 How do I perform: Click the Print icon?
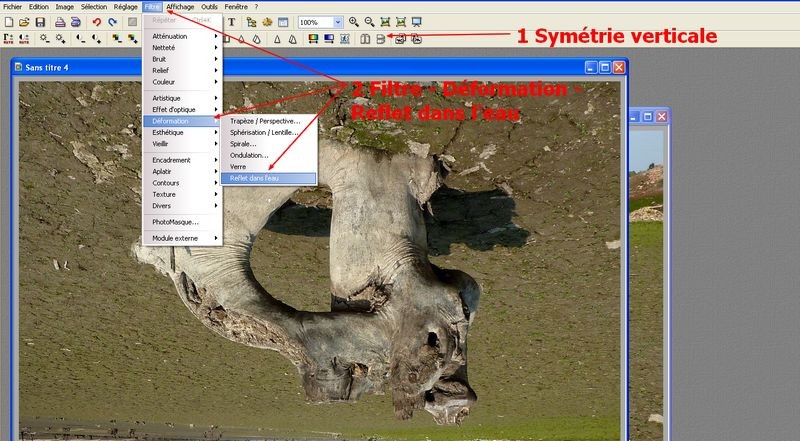(61, 22)
